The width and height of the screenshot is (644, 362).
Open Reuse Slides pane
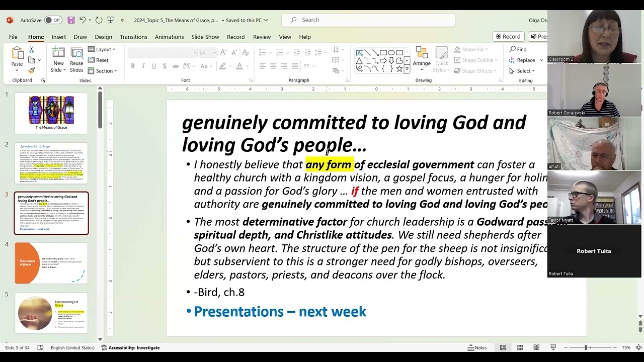tap(76, 60)
